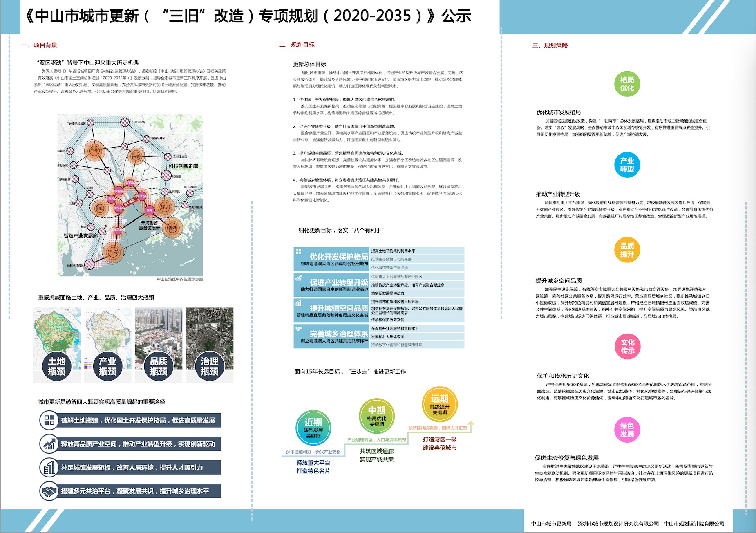Click the magenta 绿色发展 circle badge
This screenshot has width=756, height=533.
627,430
